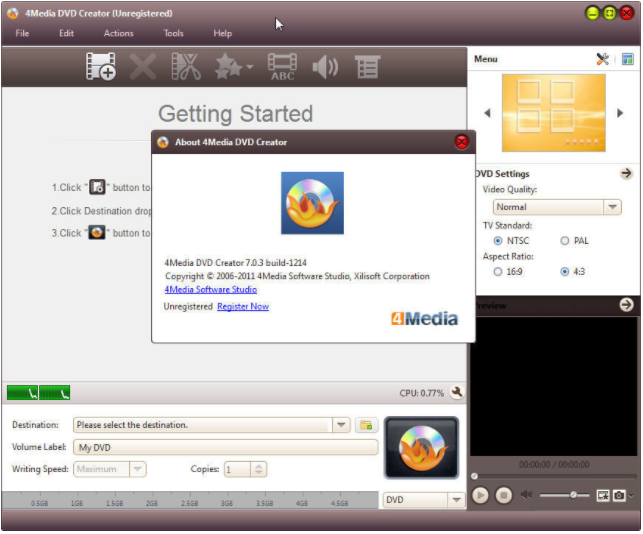Browse destination folder icon

(x=366, y=425)
